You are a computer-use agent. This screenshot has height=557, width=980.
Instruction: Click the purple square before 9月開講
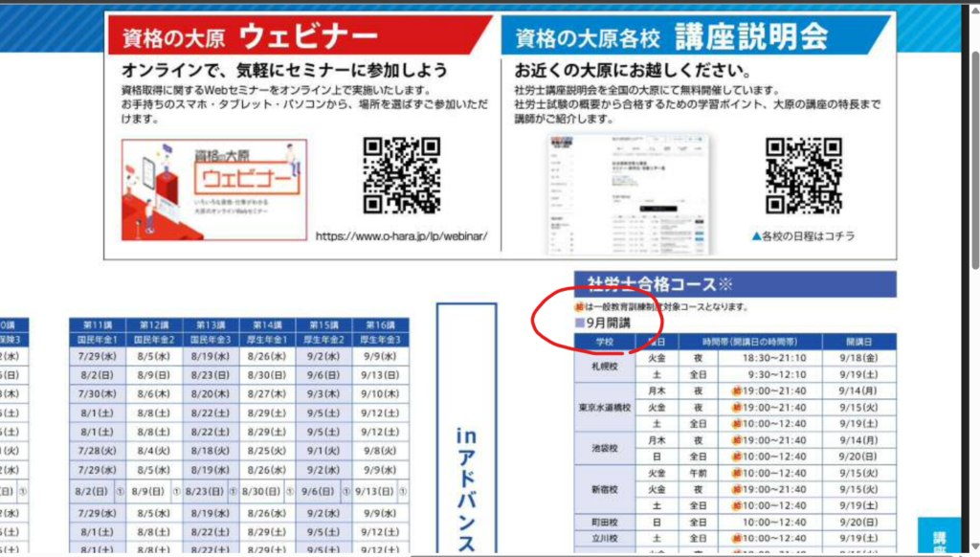(x=578, y=323)
